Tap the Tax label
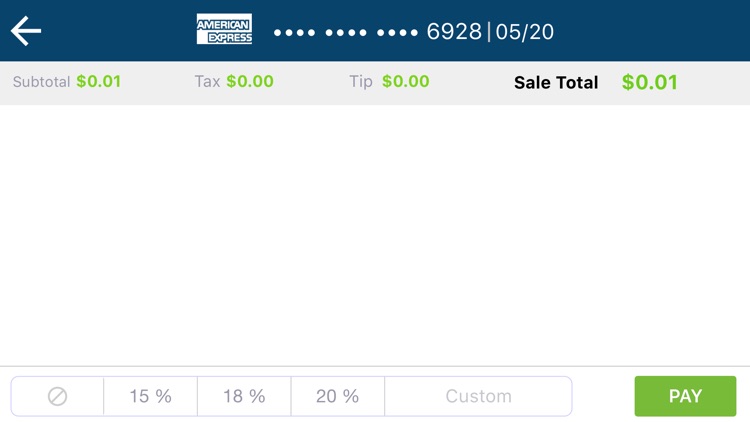The width and height of the screenshot is (750, 422). point(207,82)
